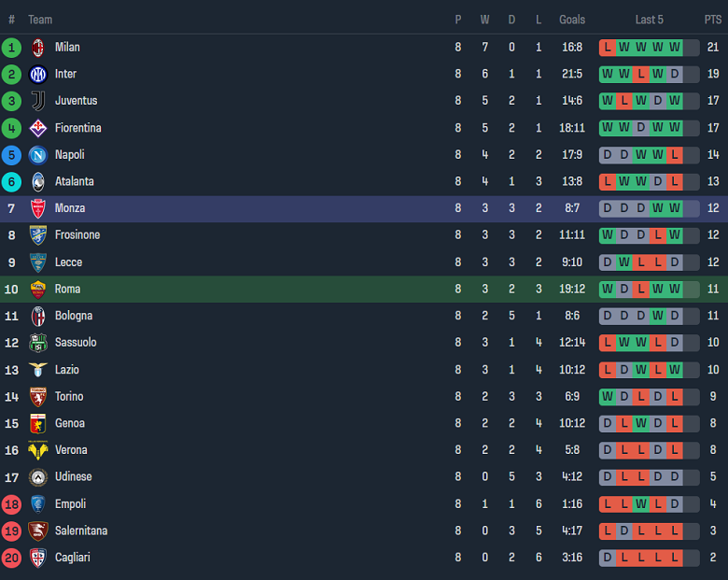Open the Roma team link
This screenshot has width=728, height=580.
coord(67,290)
